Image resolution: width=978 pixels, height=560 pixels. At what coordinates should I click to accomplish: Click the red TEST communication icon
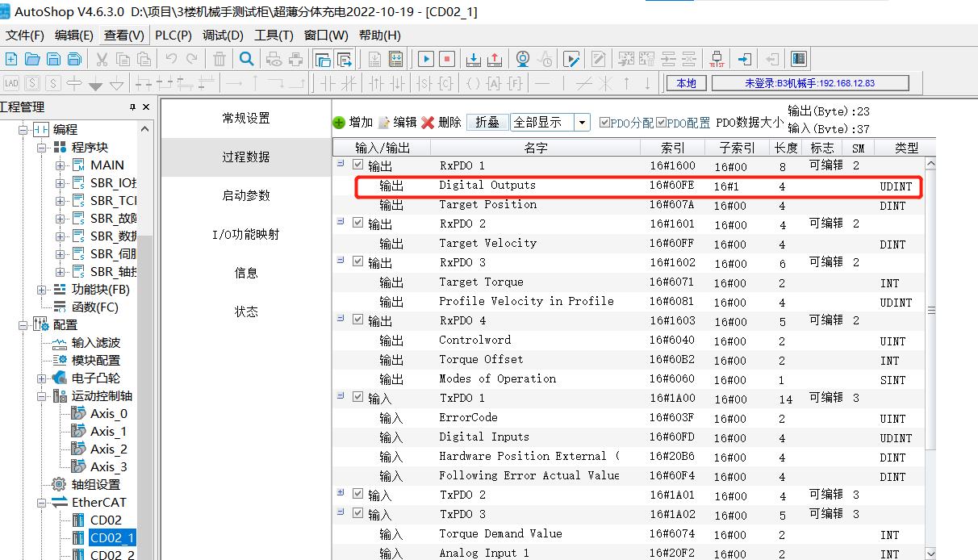(717, 59)
